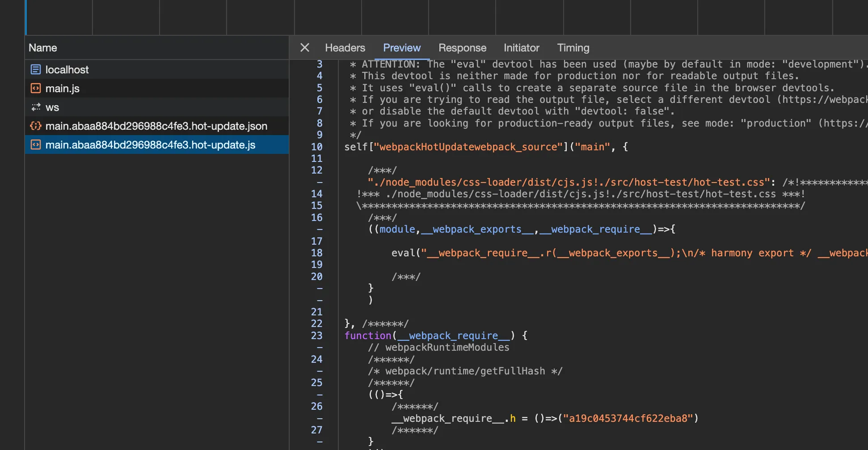
Task: Open the Initiator tab
Action: [521, 48]
